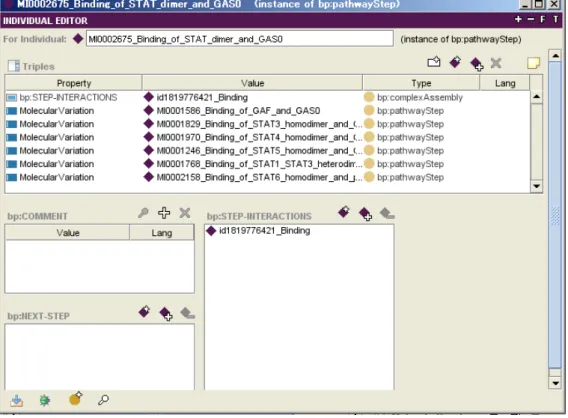Click the wrench icon for bp:COMMENT

click(x=143, y=213)
